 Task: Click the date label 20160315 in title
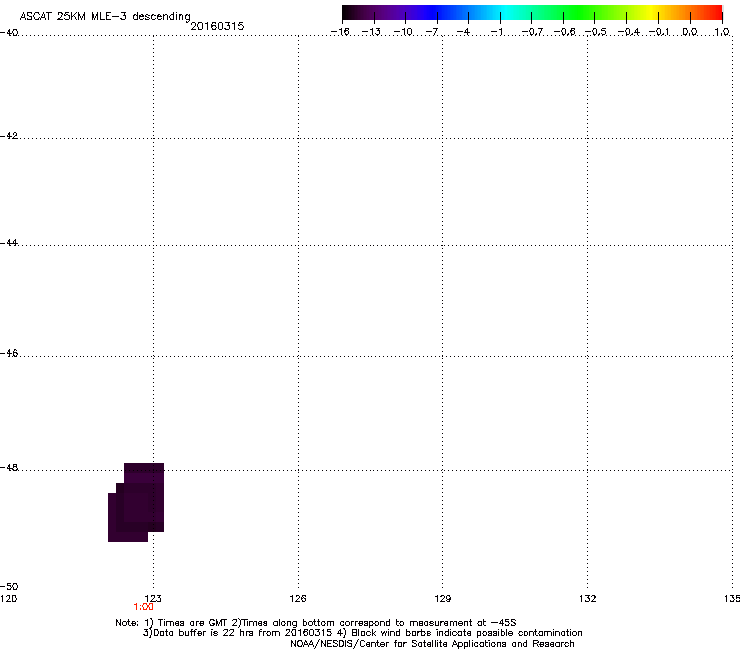click(x=217, y=26)
